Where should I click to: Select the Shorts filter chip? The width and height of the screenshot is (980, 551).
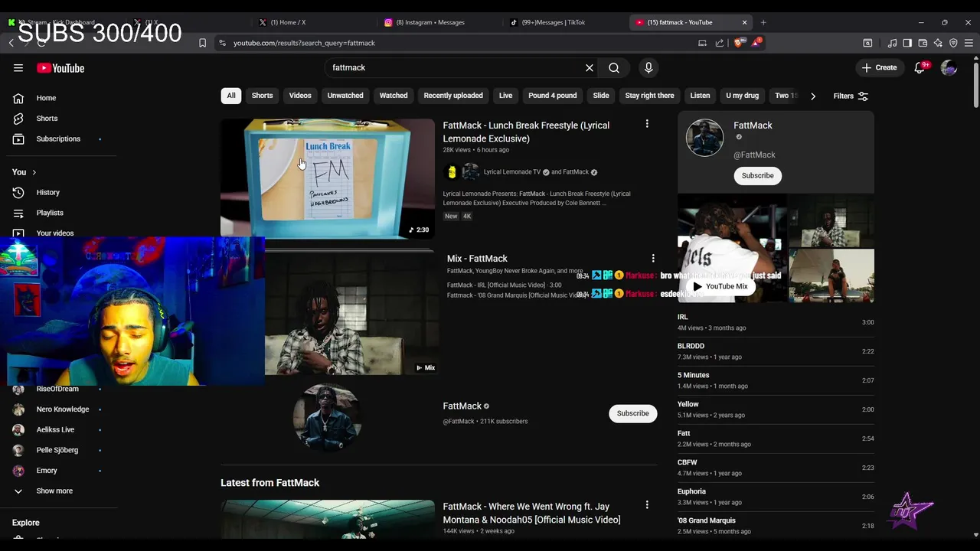coord(262,96)
